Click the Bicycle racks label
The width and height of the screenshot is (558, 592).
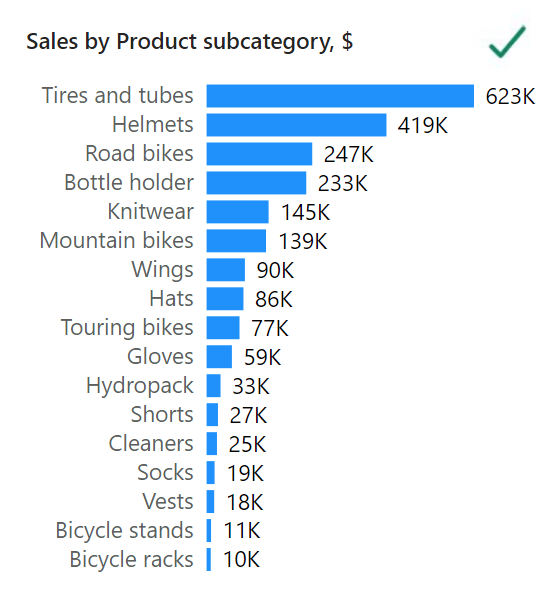(x=131, y=560)
